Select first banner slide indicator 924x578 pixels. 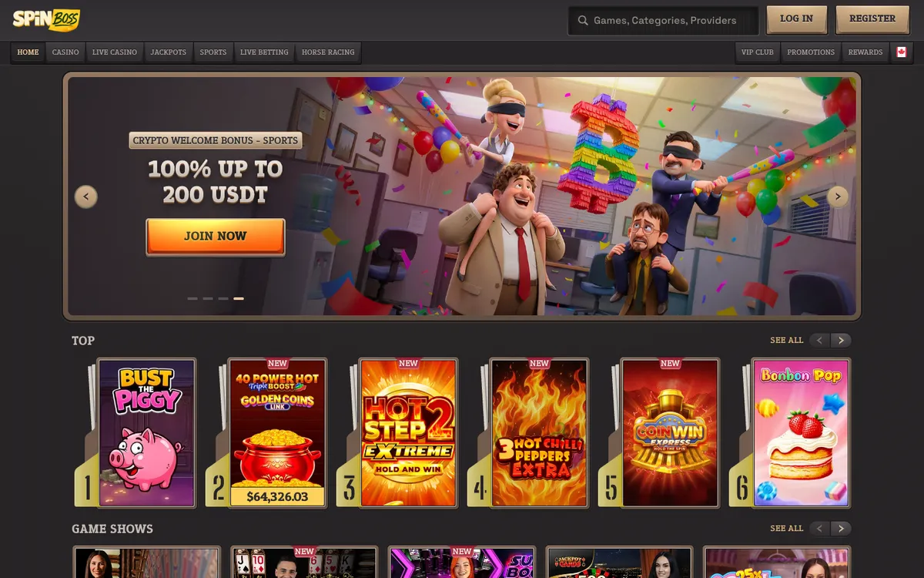point(192,298)
